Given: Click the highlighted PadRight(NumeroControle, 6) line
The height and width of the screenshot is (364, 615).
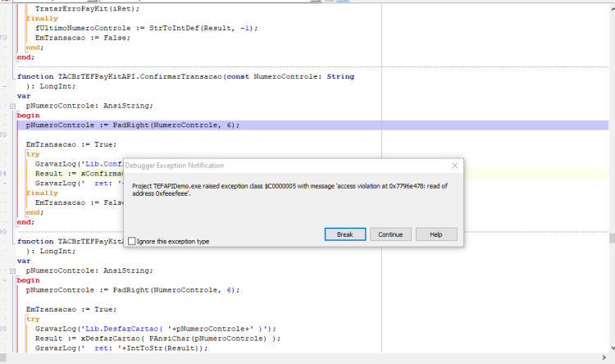Looking at the screenshot, I should point(313,125).
